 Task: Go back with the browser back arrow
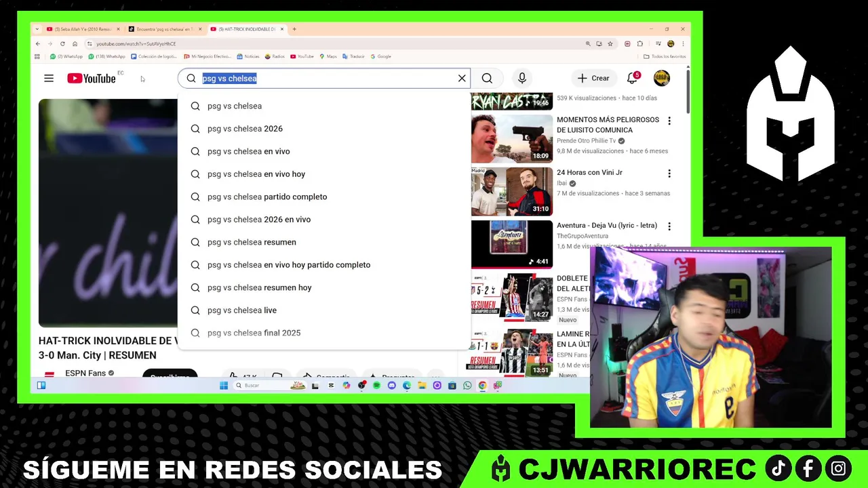pyautogui.click(x=38, y=44)
